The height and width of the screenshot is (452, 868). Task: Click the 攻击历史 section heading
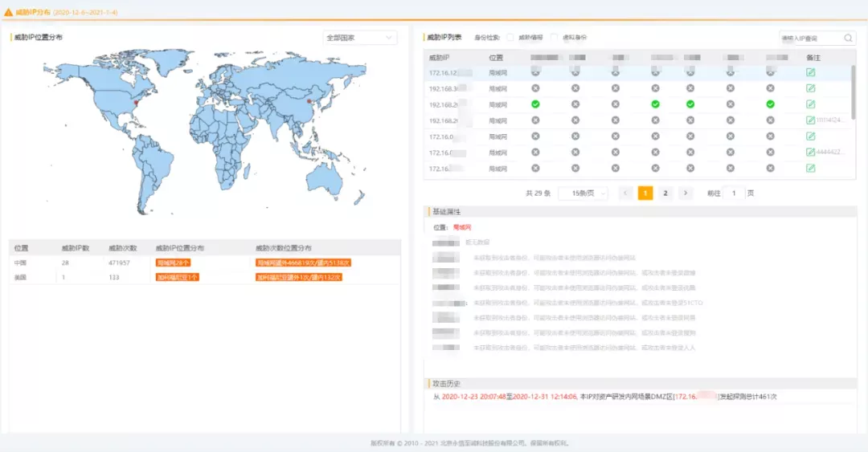(446, 384)
